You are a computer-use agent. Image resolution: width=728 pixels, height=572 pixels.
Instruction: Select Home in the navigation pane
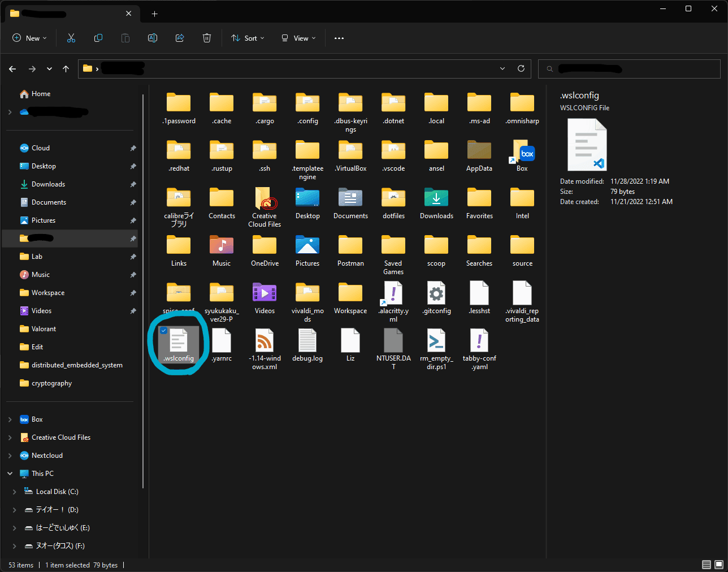41,94
